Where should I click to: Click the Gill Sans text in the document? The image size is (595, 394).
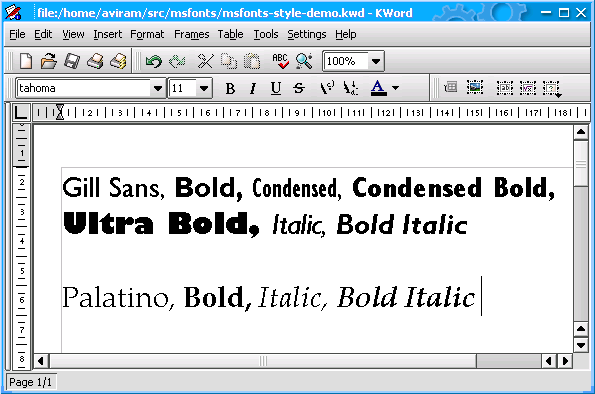[x=113, y=188]
